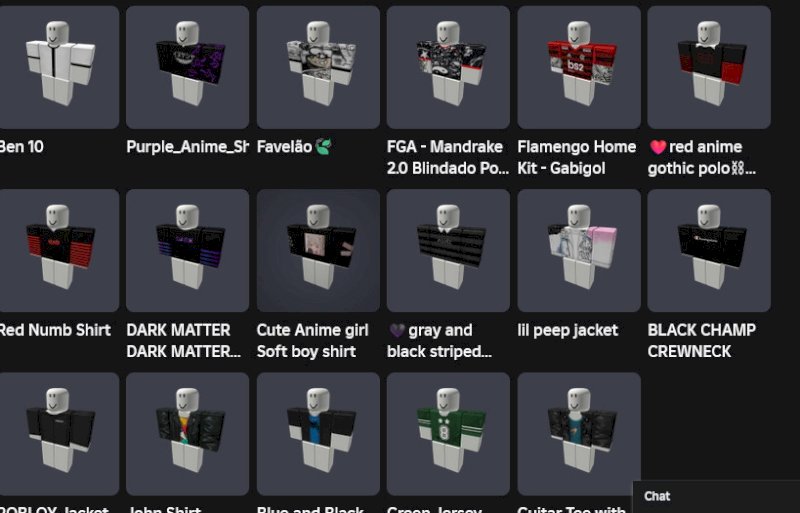Open the BLACK CHAMP CREWNECK thumbnail
This screenshot has width=800, height=513.
point(709,250)
